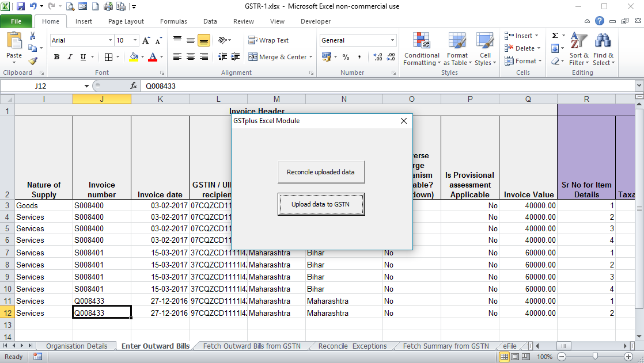Click the Percent Style icon
Image resolution: width=644 pixels, height=363 pixels.
pos(346,57)
